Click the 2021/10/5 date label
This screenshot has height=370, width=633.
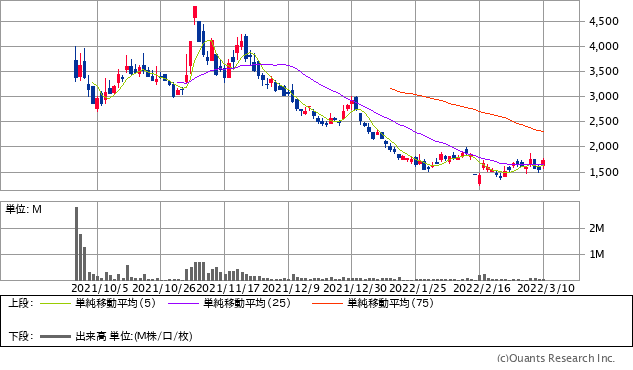[x=100, y=288]
